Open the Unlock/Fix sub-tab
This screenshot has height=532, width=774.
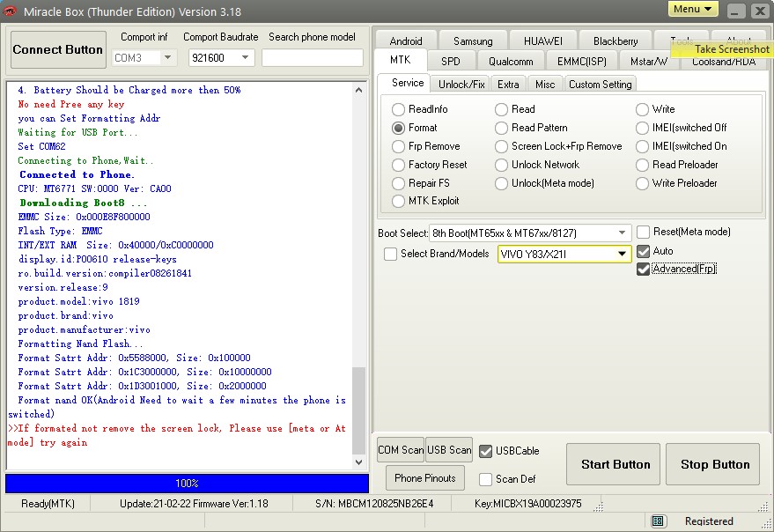(461, 84)
